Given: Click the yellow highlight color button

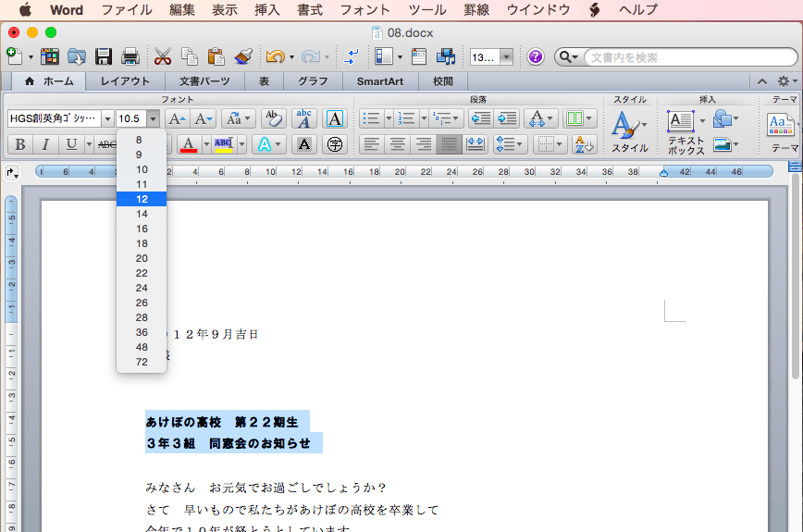Looking at the screenshot, I should [x=223, y=144].
